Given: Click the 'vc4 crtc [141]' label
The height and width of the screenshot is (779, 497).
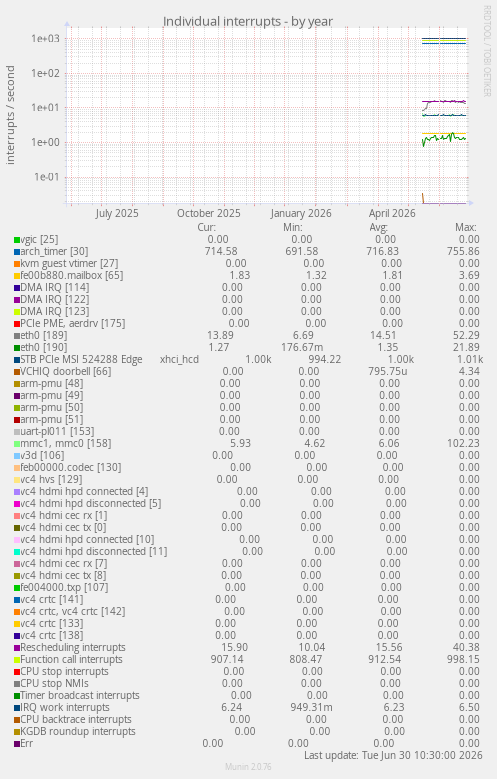Looking at the screenshot, I should point(52,599).
